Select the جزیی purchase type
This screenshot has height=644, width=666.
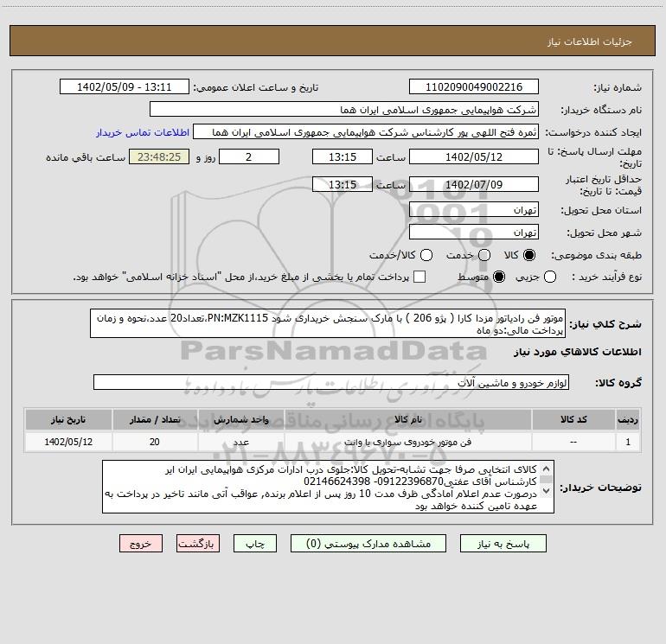(x=550, y=277)
